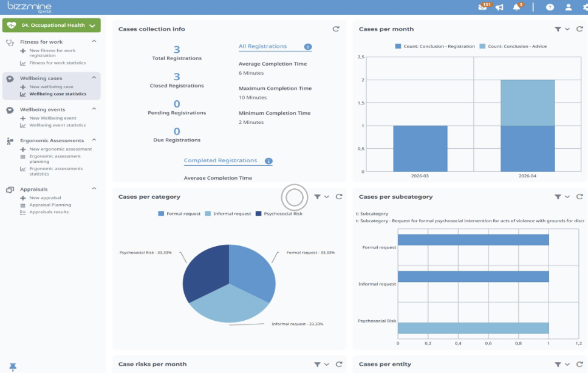Toggle the Informal request legend entry

(228, 214)
